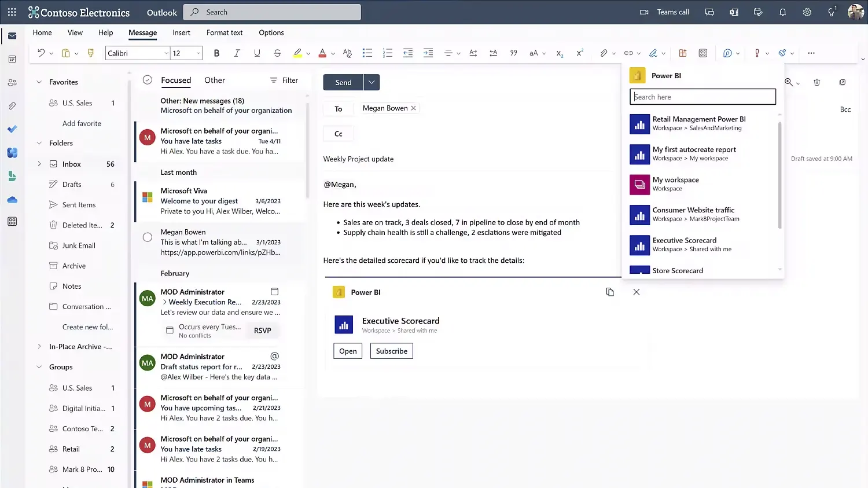Open Files attachment icon in left rail
868x488 pixels.
[12, 106]
